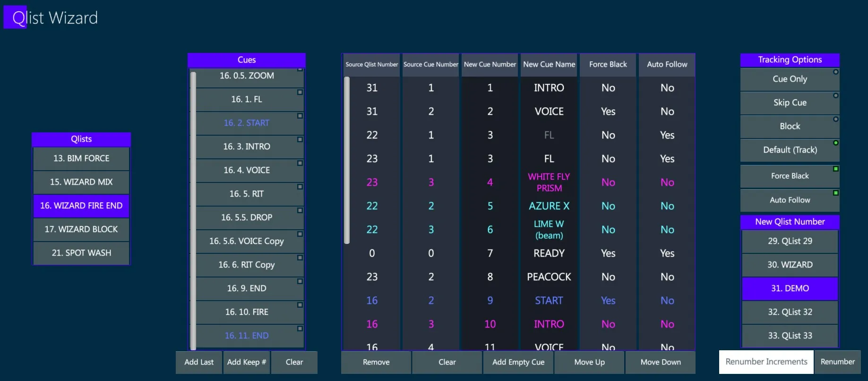Click the Add Last button

[x=199, y=363]
